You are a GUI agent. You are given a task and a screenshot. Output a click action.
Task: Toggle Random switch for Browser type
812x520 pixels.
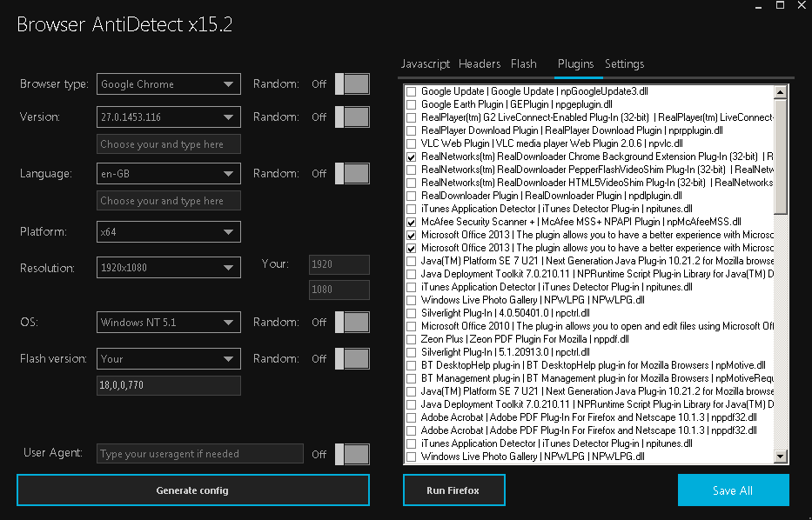352,84
